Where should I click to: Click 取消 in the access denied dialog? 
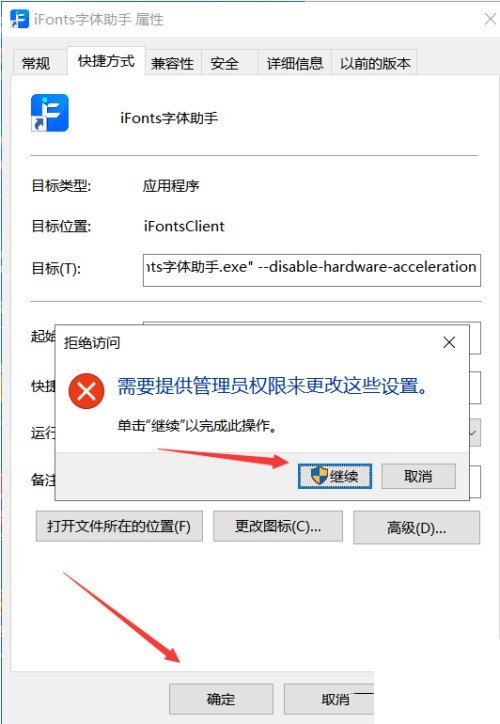418,476
